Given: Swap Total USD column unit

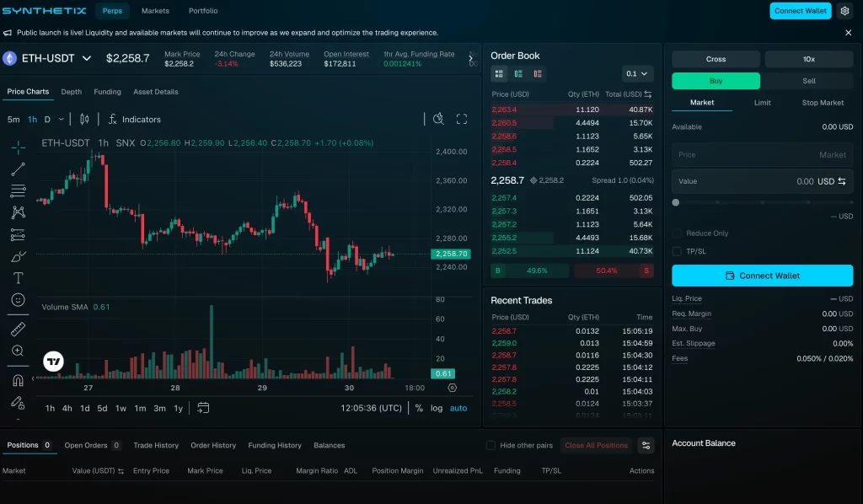Looking at the screenshot, I should pos(648,94).
